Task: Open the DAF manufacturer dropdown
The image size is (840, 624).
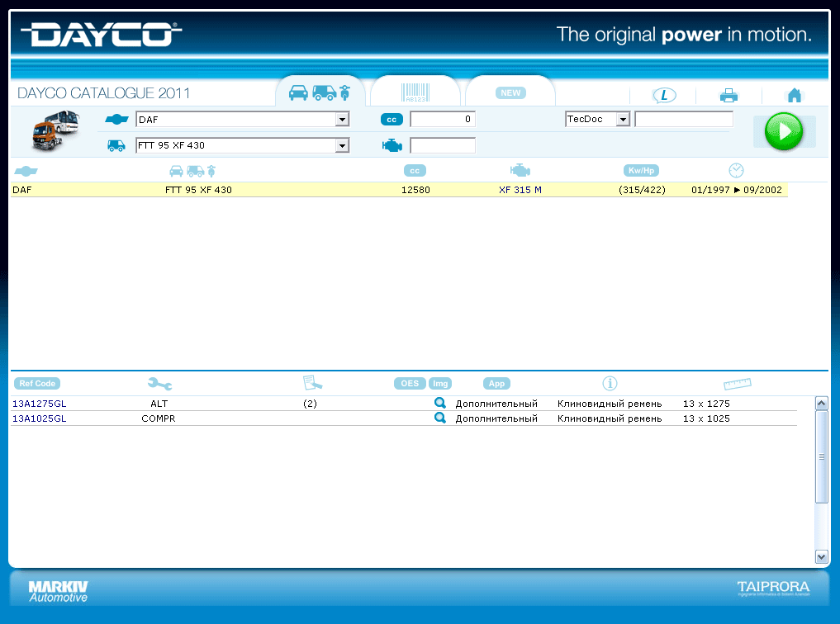Action: pyautogui.click(x=342, y=119)
